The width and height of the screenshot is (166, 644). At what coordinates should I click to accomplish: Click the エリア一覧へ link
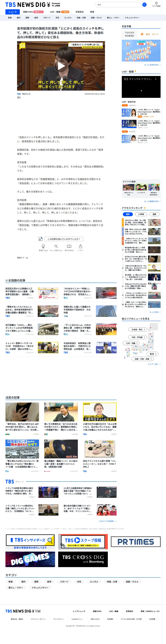tap(154, 364)
